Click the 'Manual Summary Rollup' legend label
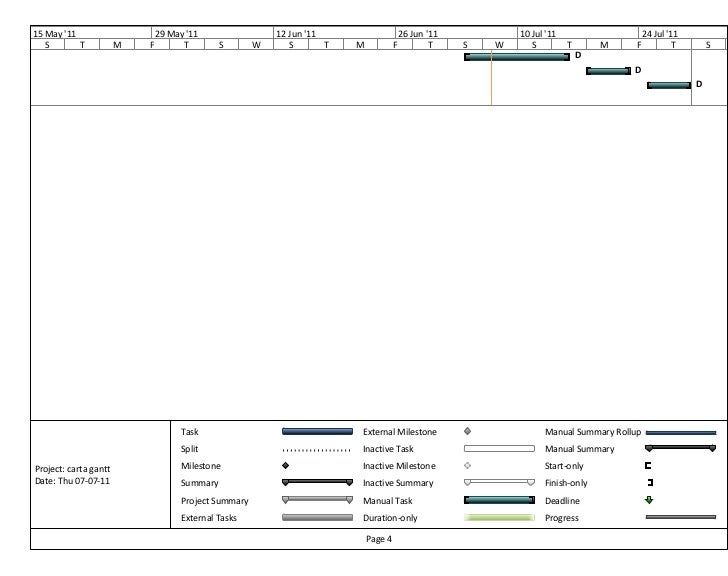The width and height of the screenshot is (728, 576). pyautogui.click(x=593, y=432)
